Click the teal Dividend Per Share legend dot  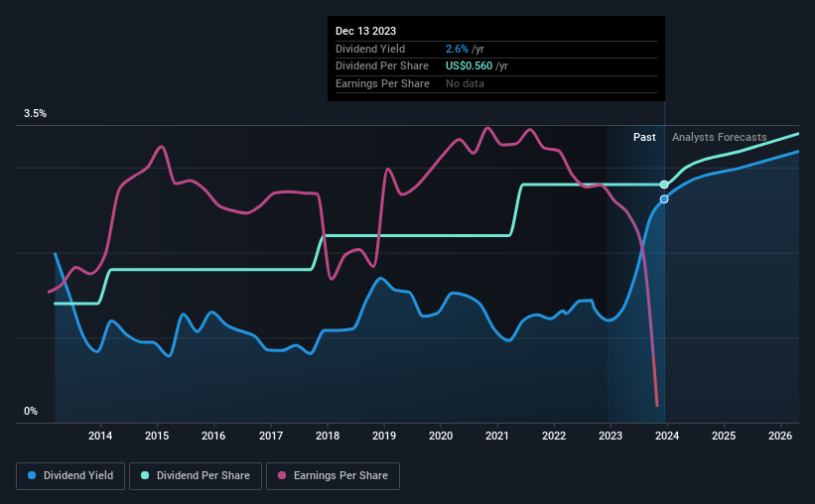click(145, 475)
